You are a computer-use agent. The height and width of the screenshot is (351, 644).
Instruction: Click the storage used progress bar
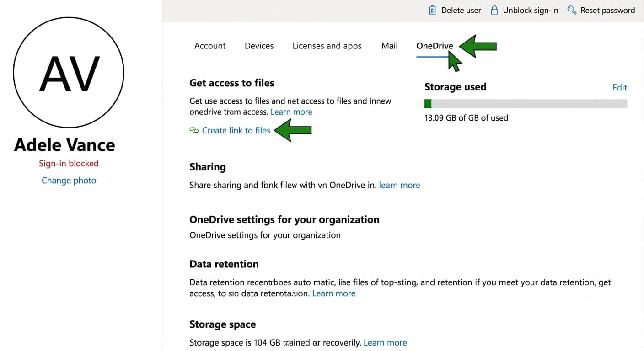point(526,103)
